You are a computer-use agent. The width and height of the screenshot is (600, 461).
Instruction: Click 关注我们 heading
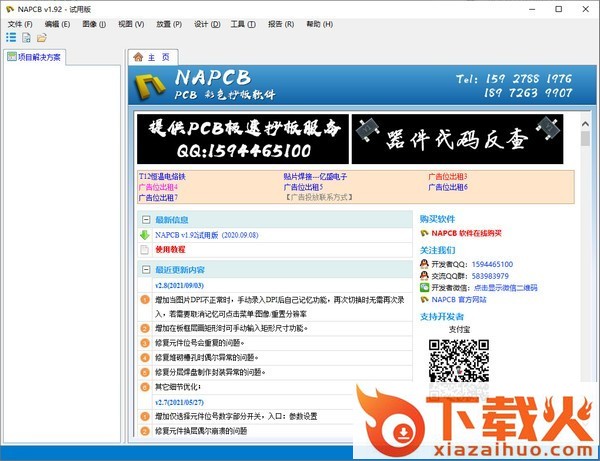point(437,250)
